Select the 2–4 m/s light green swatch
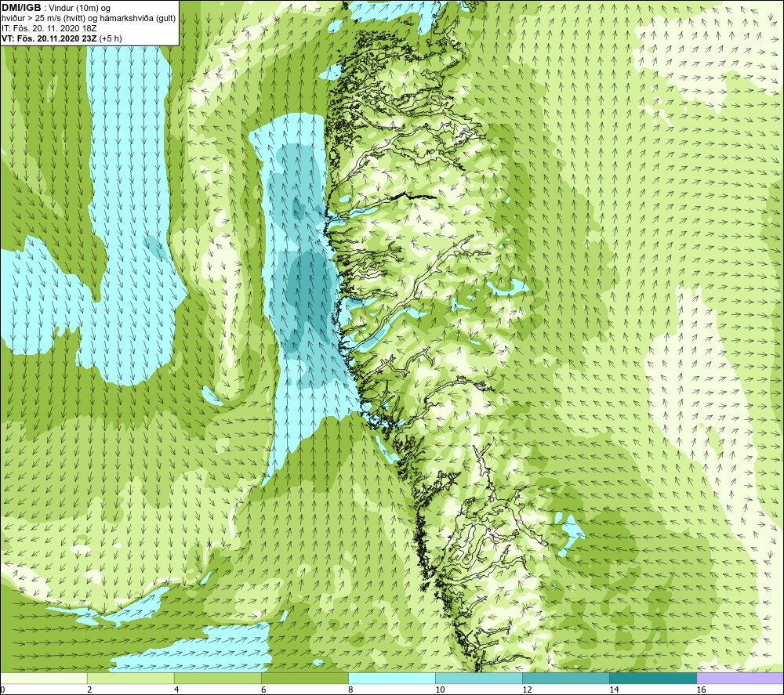This screenshot has width=784, height=695. coord(130,678)
